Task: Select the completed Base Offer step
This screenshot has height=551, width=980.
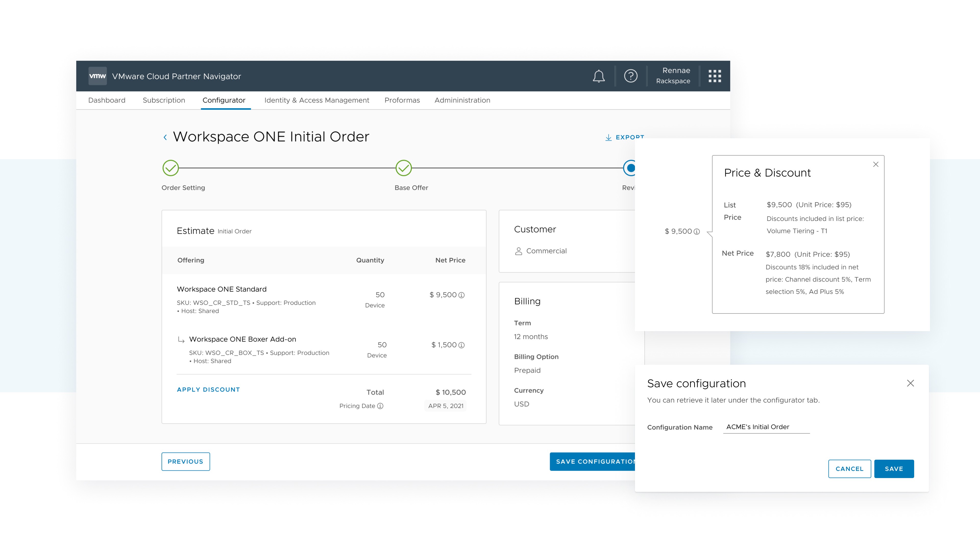Action: 403,168
